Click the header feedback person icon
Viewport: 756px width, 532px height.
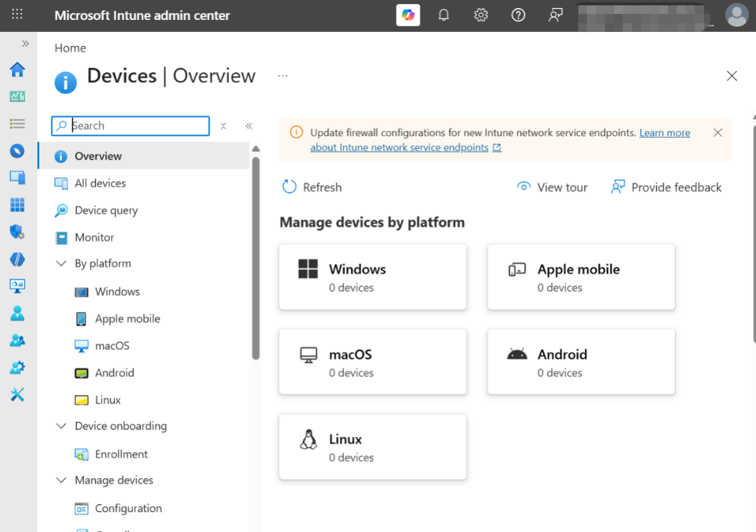(556, 15)
